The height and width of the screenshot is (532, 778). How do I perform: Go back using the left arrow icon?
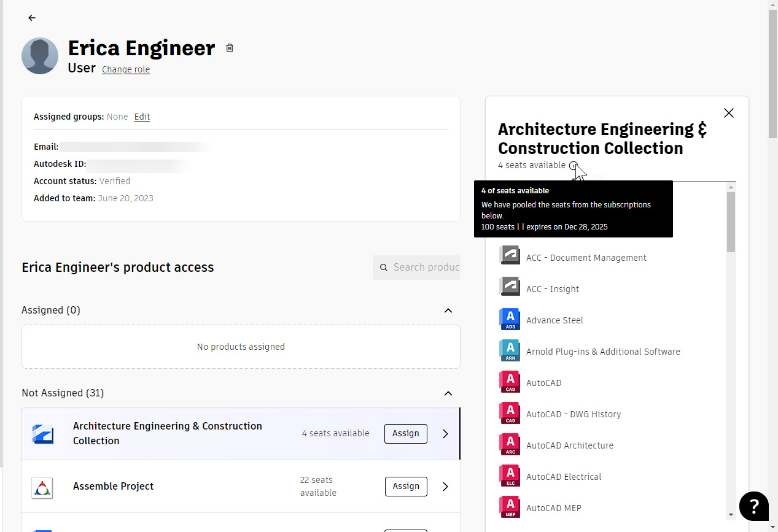[32, 18]
